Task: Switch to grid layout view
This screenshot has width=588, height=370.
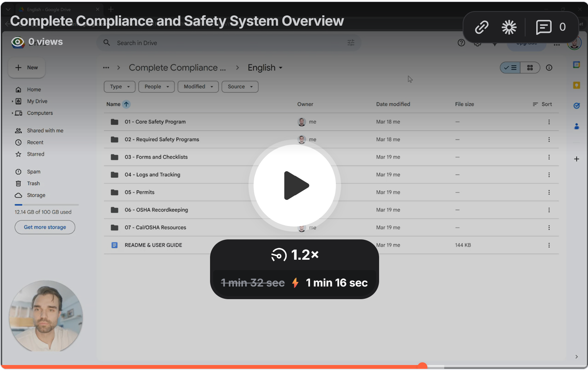Action: click(x=530, y=68)
